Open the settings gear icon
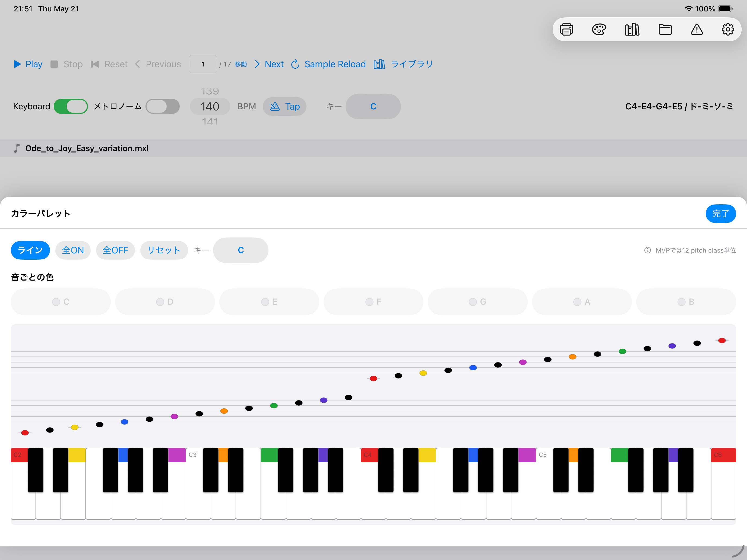Viewport: 747px width, 560px height. click(728, 29)
